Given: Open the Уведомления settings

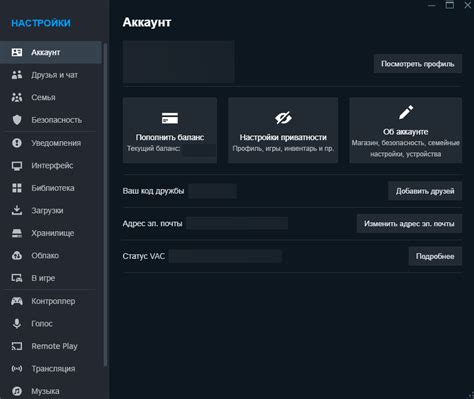Looking at the screenshot, I should 51,143.
